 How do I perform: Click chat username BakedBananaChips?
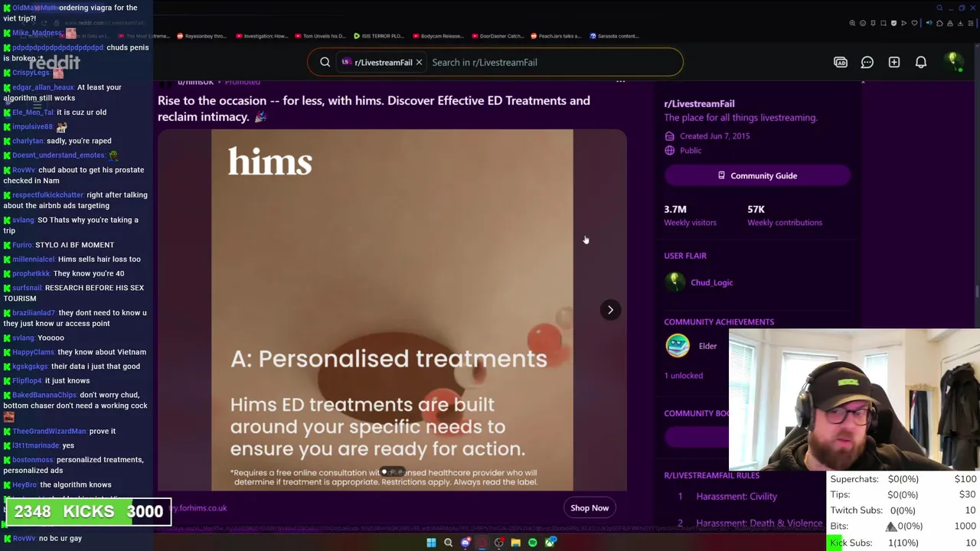click(44, 395)
